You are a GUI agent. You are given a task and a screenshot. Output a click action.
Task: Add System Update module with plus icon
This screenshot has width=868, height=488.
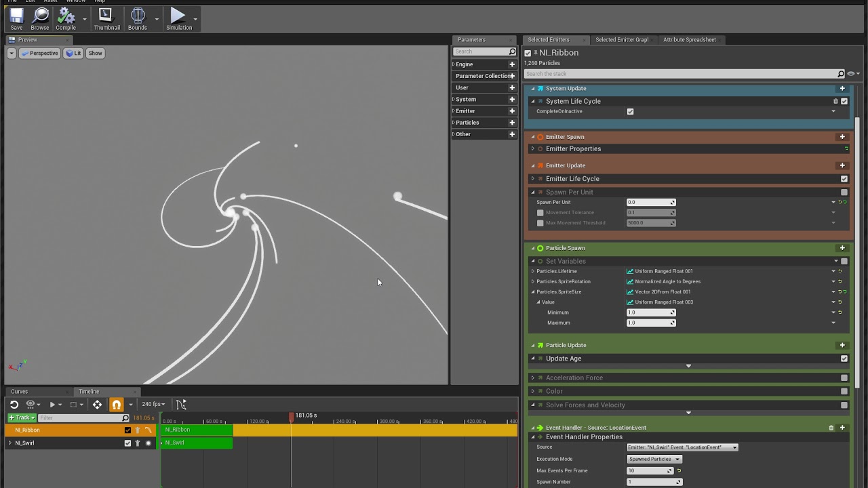[842, 88]
